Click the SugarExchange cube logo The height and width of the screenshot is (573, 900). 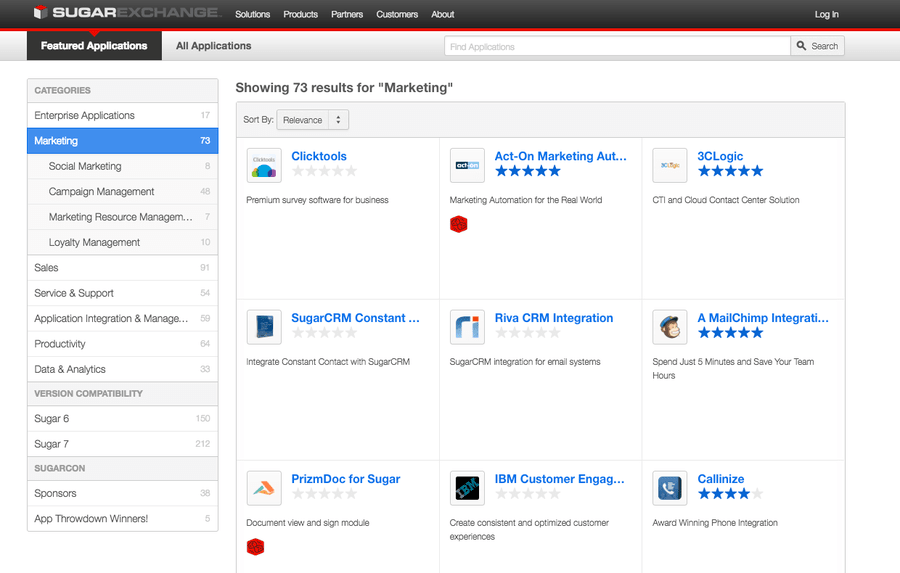40,12
